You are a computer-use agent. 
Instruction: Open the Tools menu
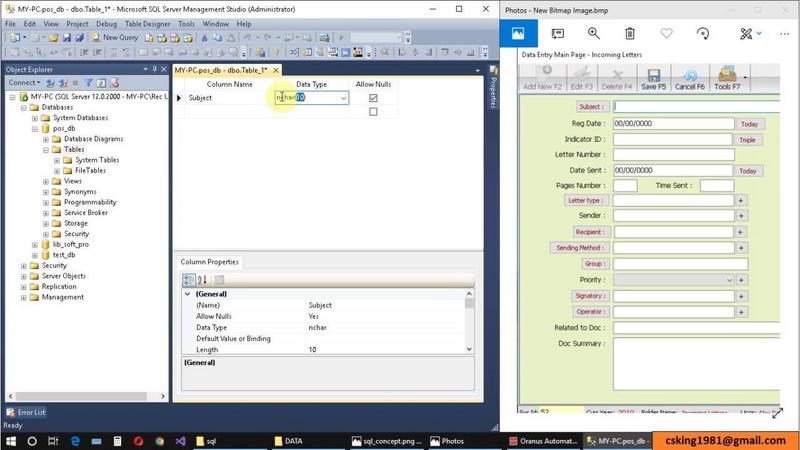pos(186,24)
